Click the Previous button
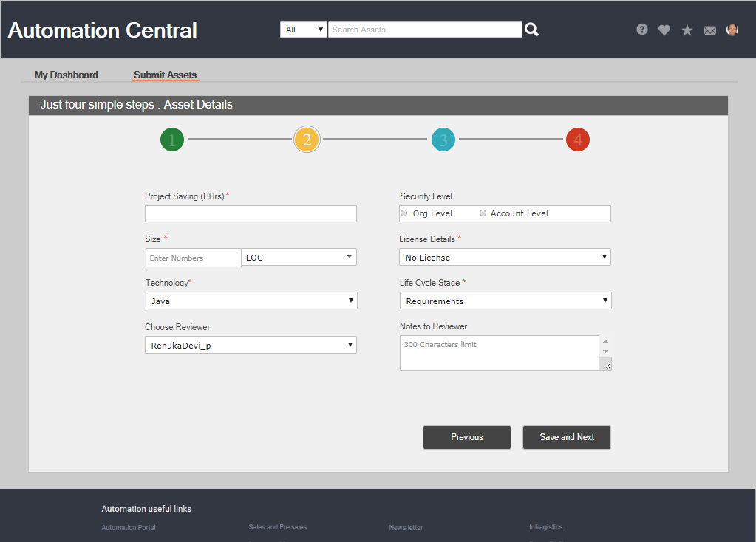The height and width of the screenshot is (542, 756). pos(467,437)
